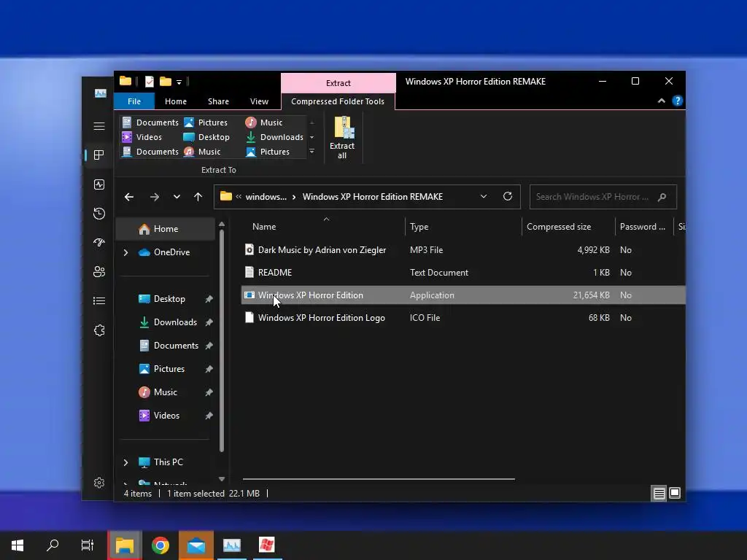Open Task Manager Services puzzle icon
The image size is (747, 560).
click(x=99, y=330)
